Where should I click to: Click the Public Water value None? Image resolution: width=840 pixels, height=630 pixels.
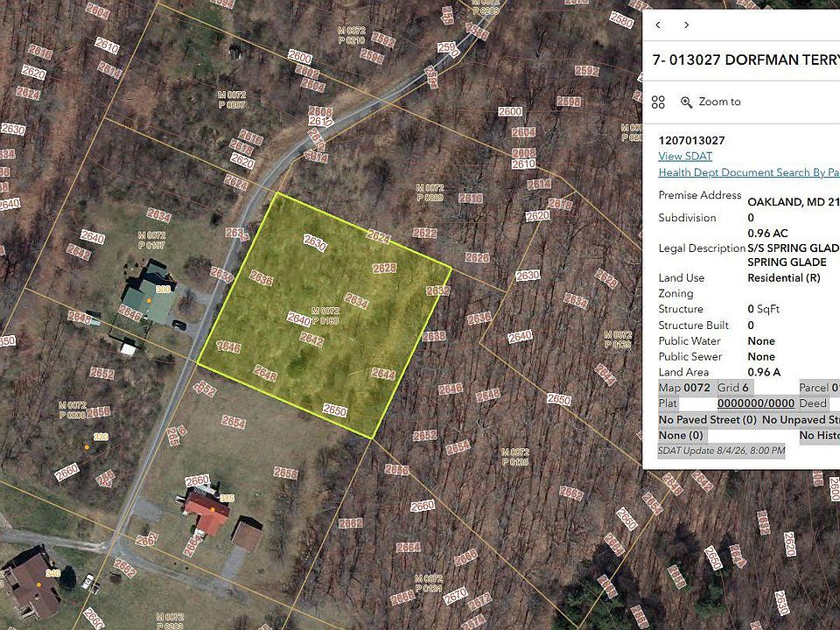pyautogui.click(x=761, y=340)
